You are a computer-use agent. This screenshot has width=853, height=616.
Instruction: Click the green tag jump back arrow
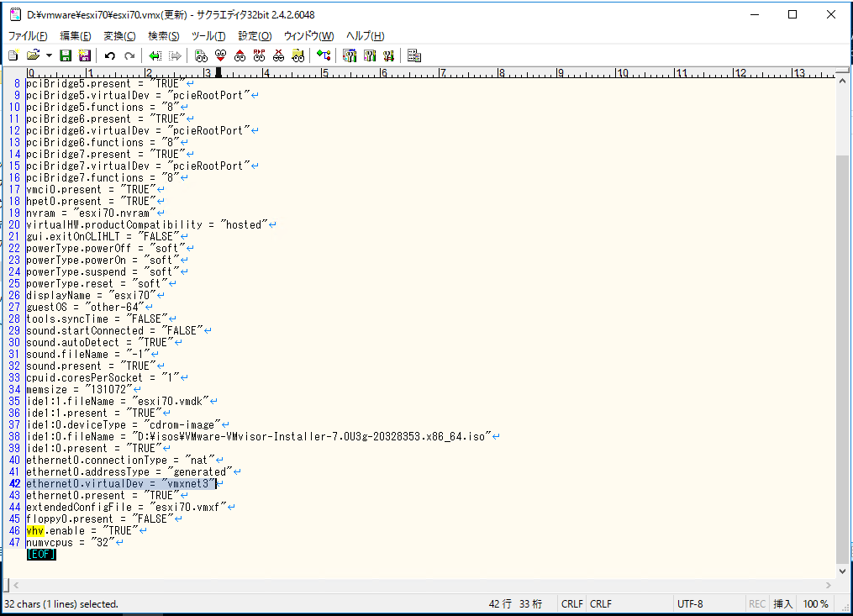pyautogui.click(x=155, y=55)
